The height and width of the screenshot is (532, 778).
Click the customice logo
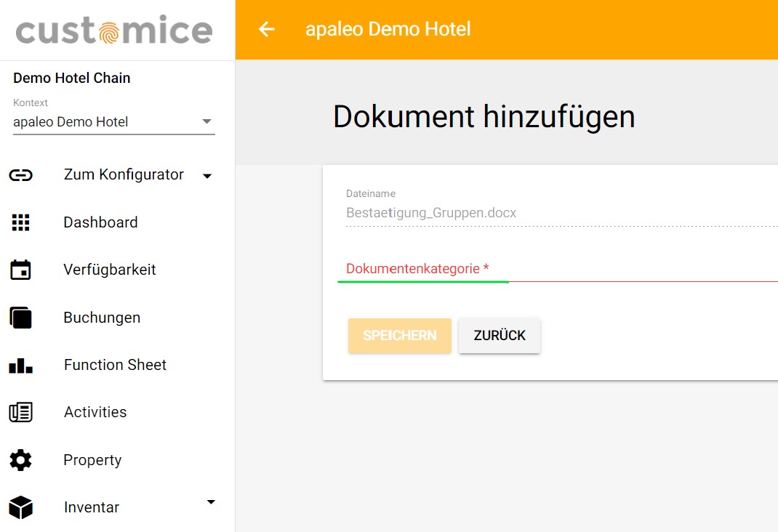[x=114, y=31]
